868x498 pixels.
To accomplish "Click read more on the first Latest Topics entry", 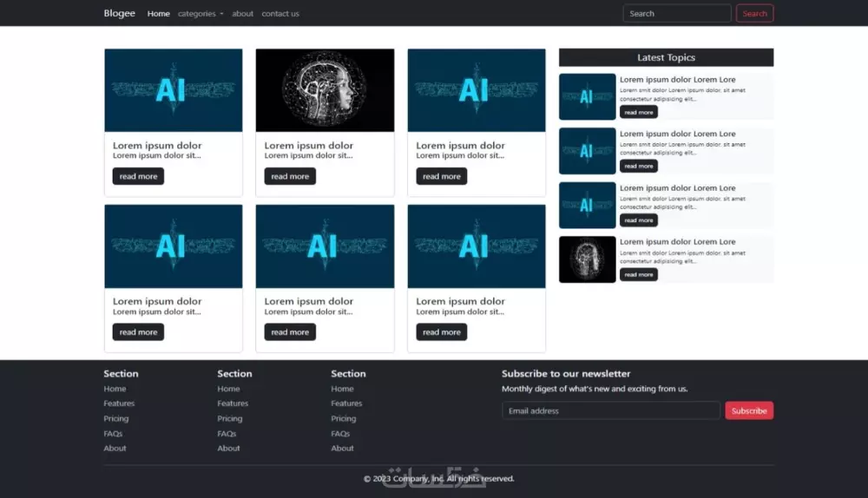I will pos(638,112).
